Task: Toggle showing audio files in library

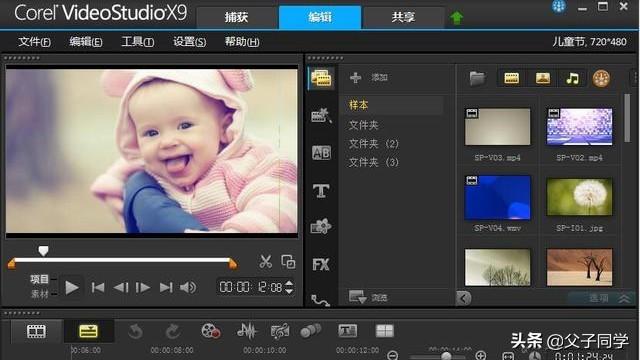Action: tap(572, 78)
